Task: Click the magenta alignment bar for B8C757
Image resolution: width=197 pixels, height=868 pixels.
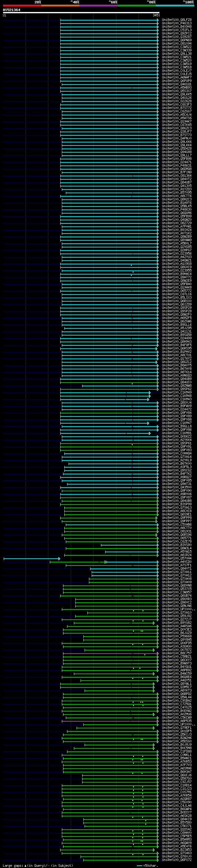Action: 111,653
